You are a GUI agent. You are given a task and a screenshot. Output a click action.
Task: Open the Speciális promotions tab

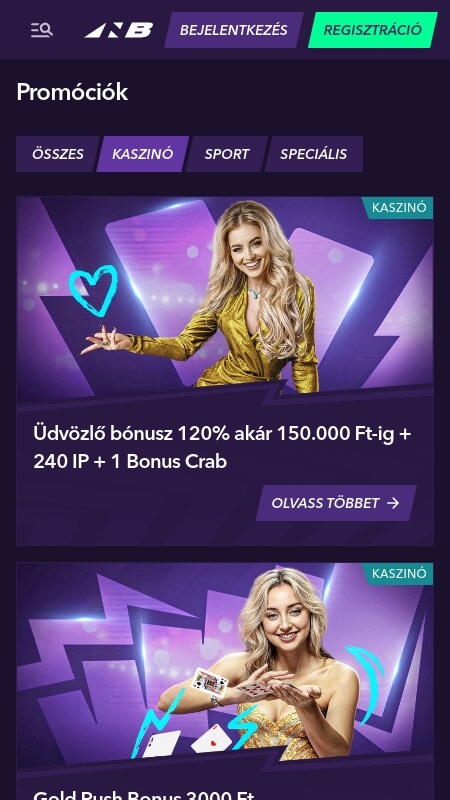313,154
